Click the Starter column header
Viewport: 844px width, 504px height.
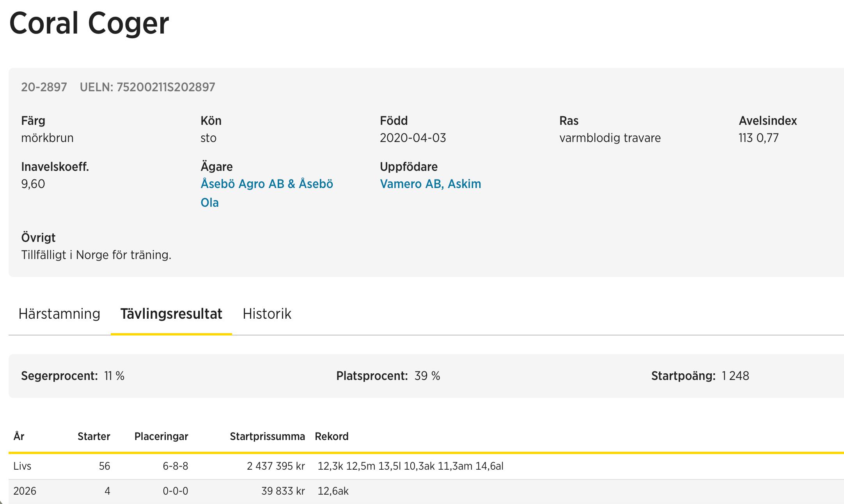pyautogui.click(x=94, y=436)
